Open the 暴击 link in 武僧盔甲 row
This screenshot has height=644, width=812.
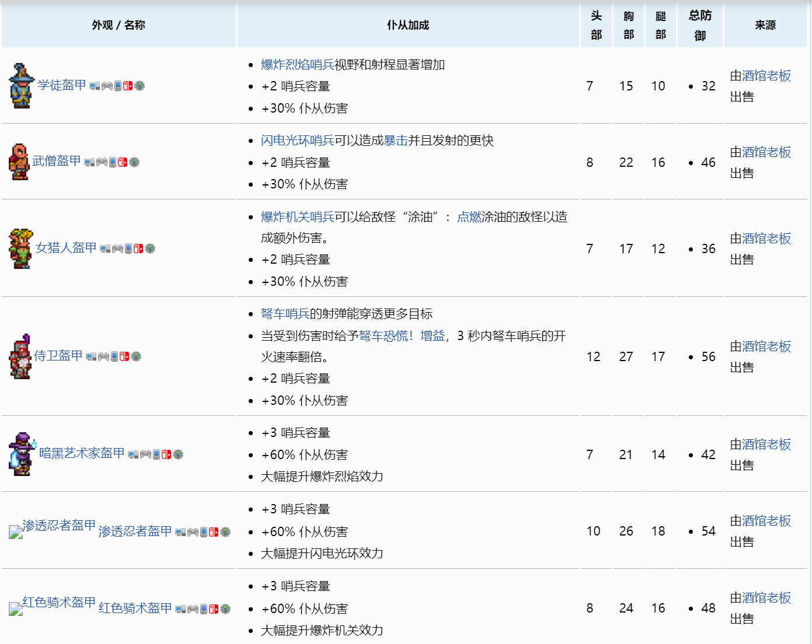(x=395, y=141)
